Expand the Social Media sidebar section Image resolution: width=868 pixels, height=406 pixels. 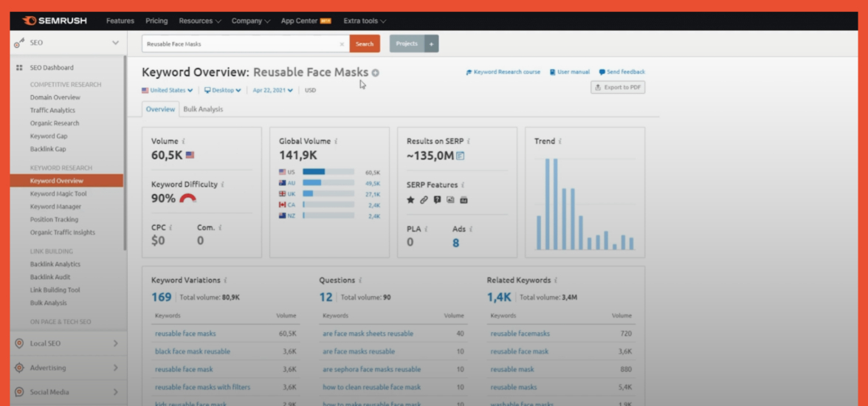coord(116,392)
